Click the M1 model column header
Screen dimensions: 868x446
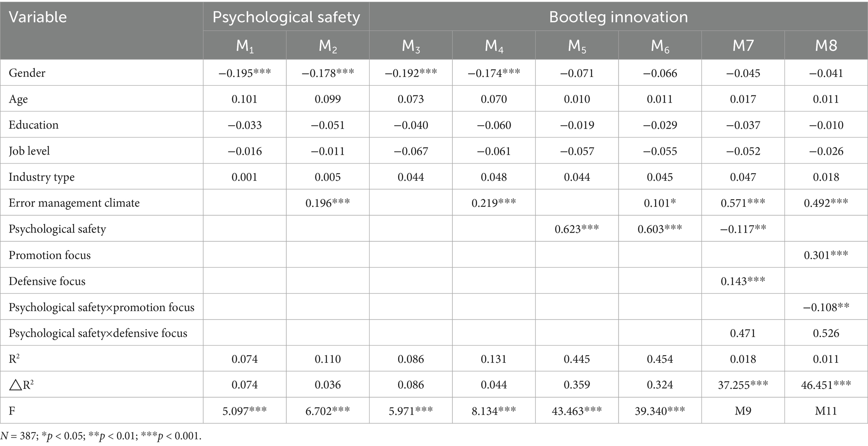245,45
